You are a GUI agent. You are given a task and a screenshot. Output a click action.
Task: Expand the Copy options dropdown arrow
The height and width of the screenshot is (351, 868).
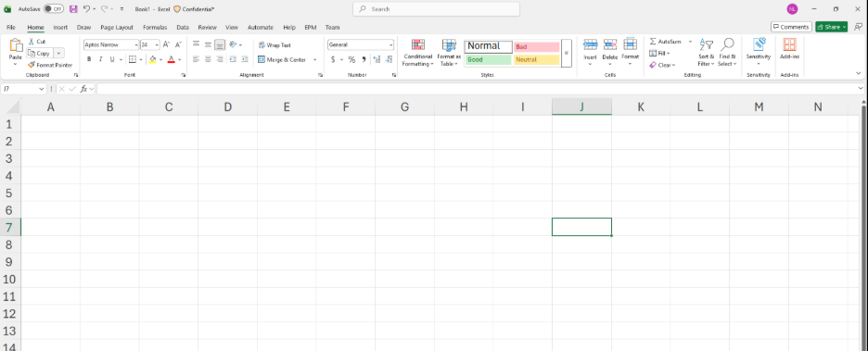click(58, 53)
